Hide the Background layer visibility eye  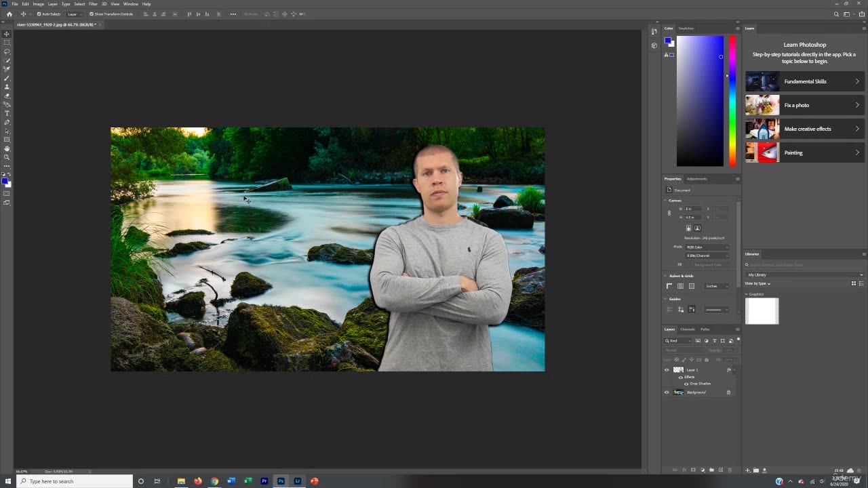(x=667, y=392)
